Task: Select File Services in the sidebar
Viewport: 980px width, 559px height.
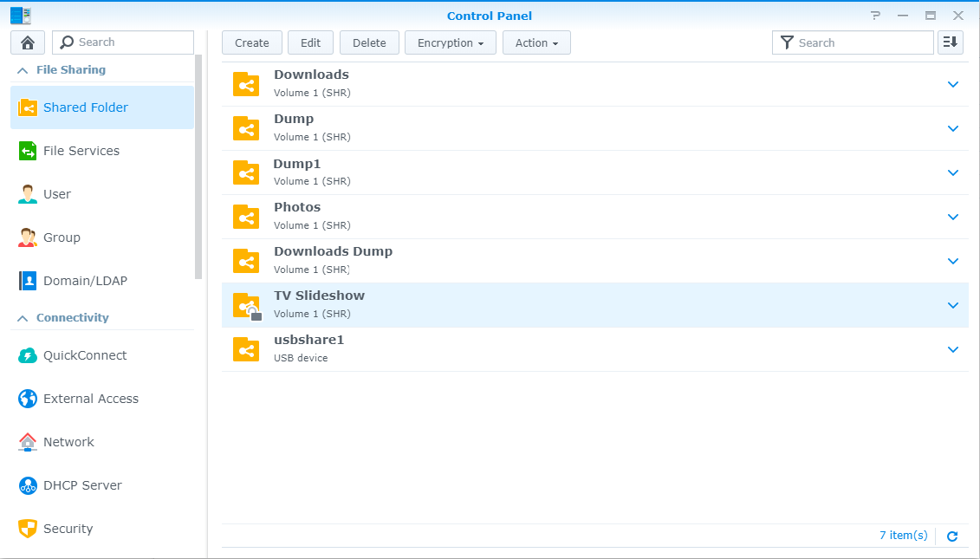Action: [81, 151]
